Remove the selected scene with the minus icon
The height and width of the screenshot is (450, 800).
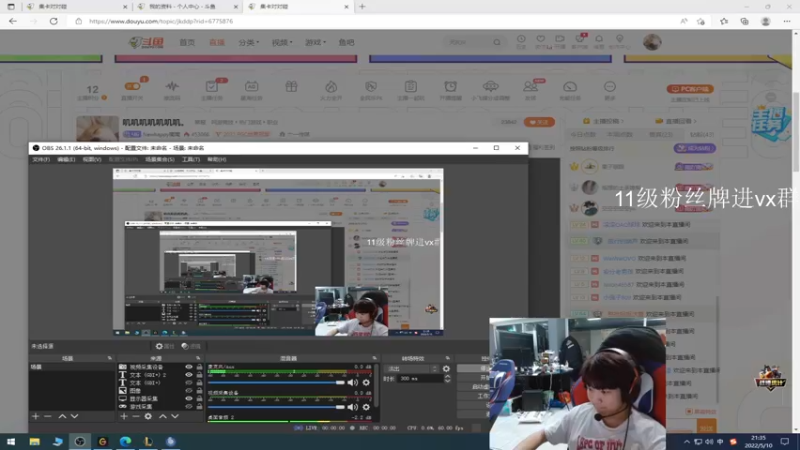pos(47,416)
